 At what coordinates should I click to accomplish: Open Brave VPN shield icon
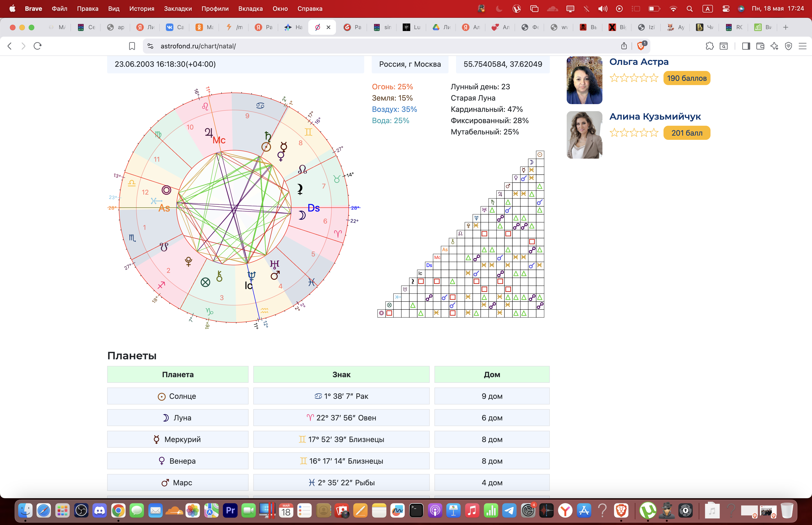[788, 46]
